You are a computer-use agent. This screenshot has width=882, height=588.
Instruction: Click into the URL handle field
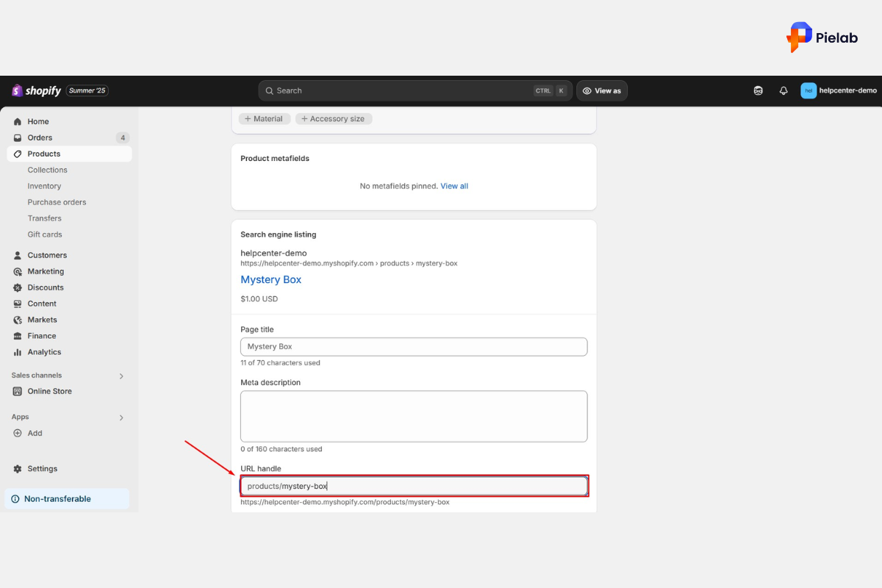point(414,486)
